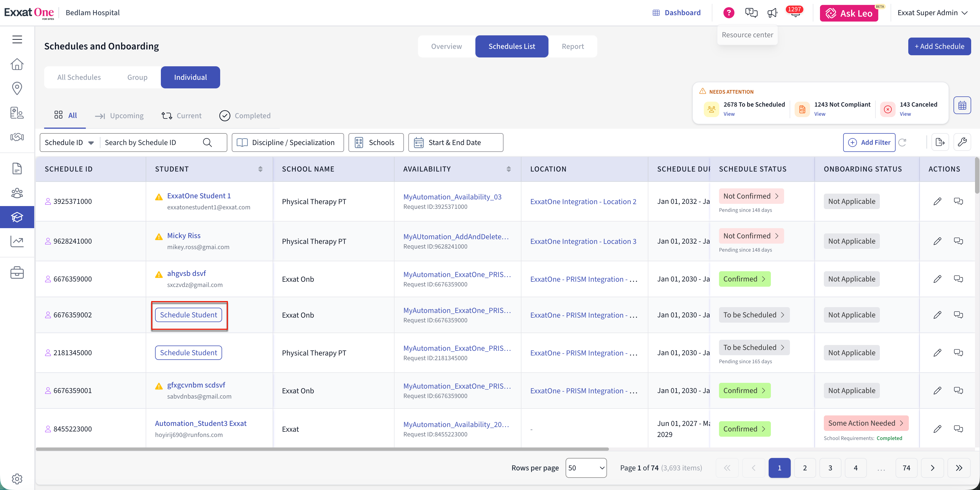This screenshot has width=980, height=490.
Task: Click the calendar view icon beside Needs Attention
Action: tap(962, 106)
